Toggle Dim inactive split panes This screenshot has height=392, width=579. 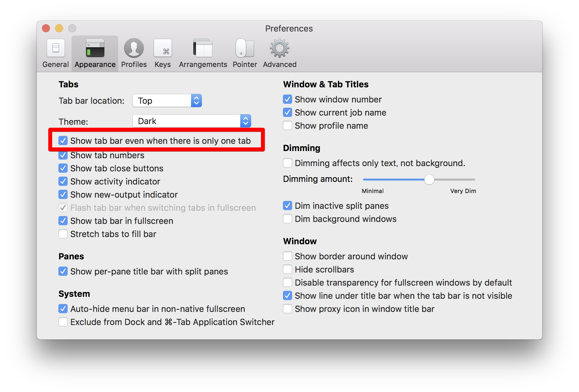(x=288, y=206)
